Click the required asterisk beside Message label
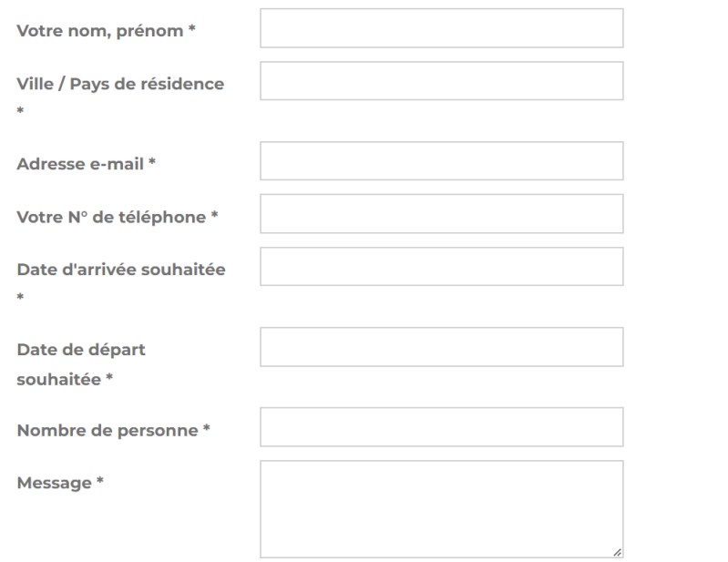 (x=100, y=483)
